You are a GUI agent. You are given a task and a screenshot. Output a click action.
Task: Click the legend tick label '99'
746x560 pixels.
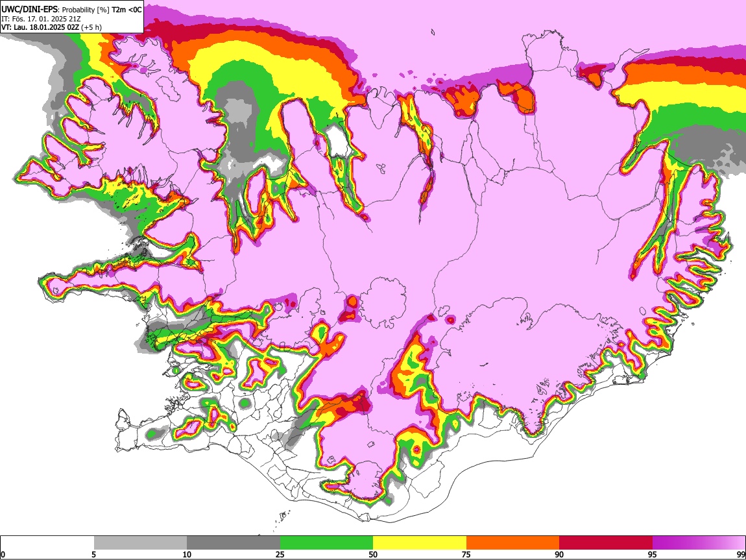pos(741,555)
